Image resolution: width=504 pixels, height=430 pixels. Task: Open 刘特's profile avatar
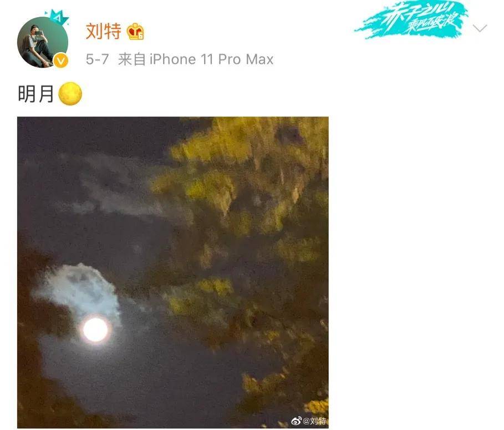tap(43, 42)
